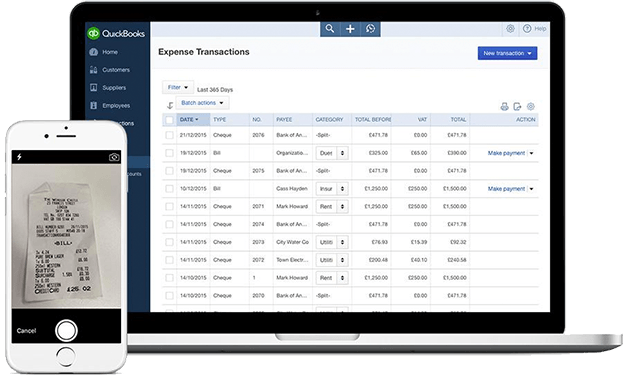Open the search magnifier in the top bar
Image resolution: width=627 pixels, height=375 pixels.
[x=329, y=28]
